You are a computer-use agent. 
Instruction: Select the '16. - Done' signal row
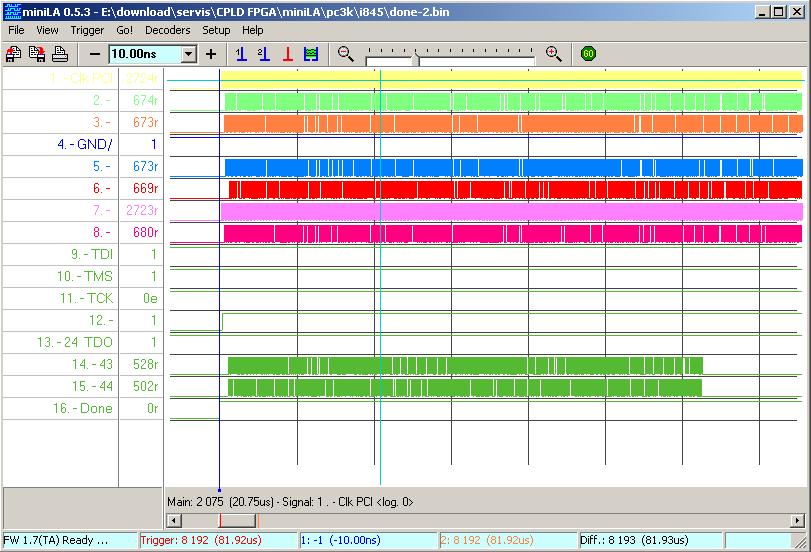click(x=81, y=408)
